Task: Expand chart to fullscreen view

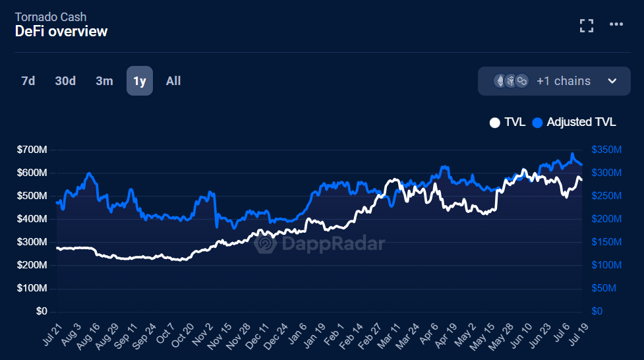Action: click(587, 26)
